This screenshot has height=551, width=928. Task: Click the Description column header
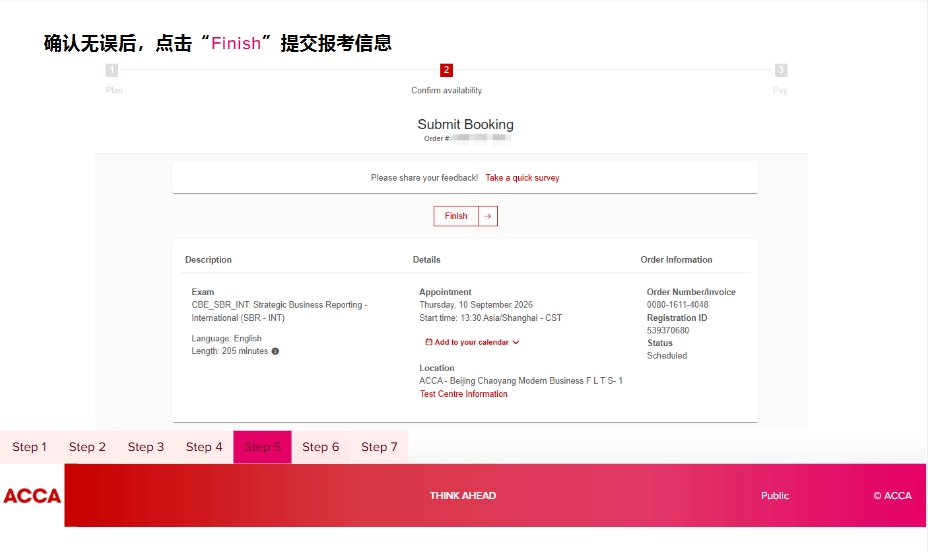pos(208,260)
